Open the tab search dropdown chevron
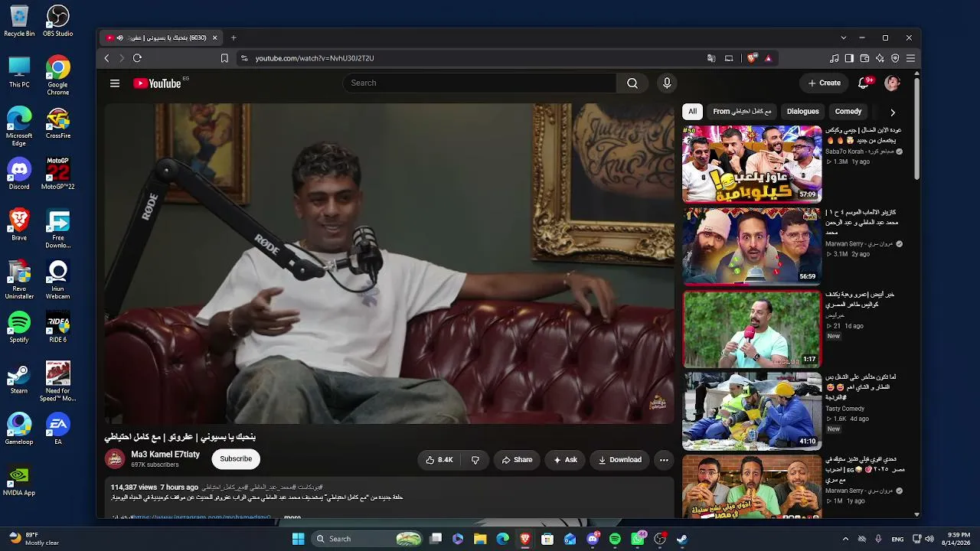980x551 pixels. 843,37
